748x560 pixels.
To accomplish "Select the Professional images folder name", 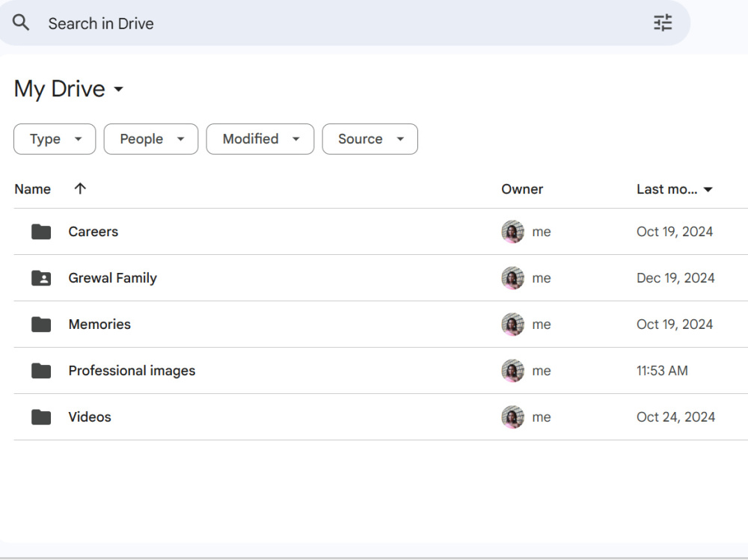I will click(x=132, y=371).
